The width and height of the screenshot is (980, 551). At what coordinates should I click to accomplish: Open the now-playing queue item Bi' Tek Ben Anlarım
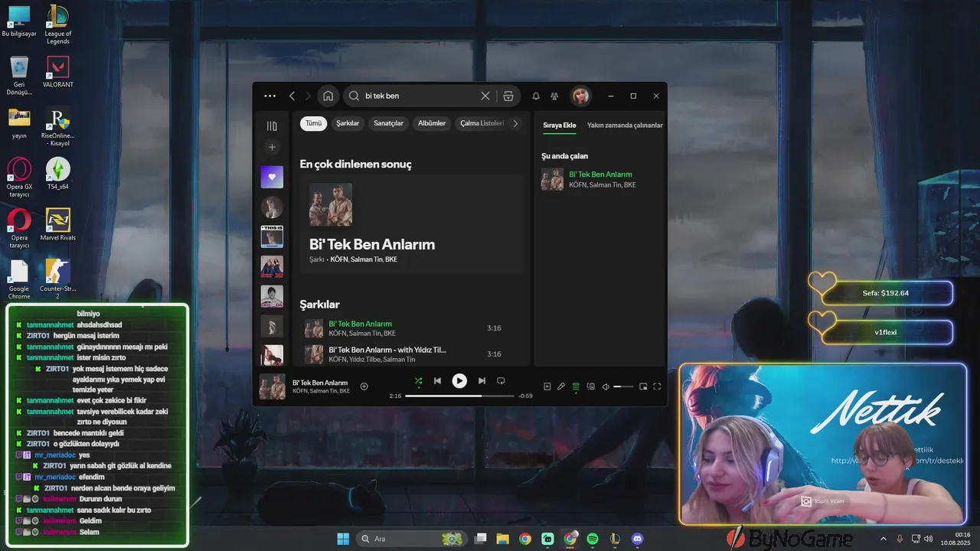click(x=600, y=179)
